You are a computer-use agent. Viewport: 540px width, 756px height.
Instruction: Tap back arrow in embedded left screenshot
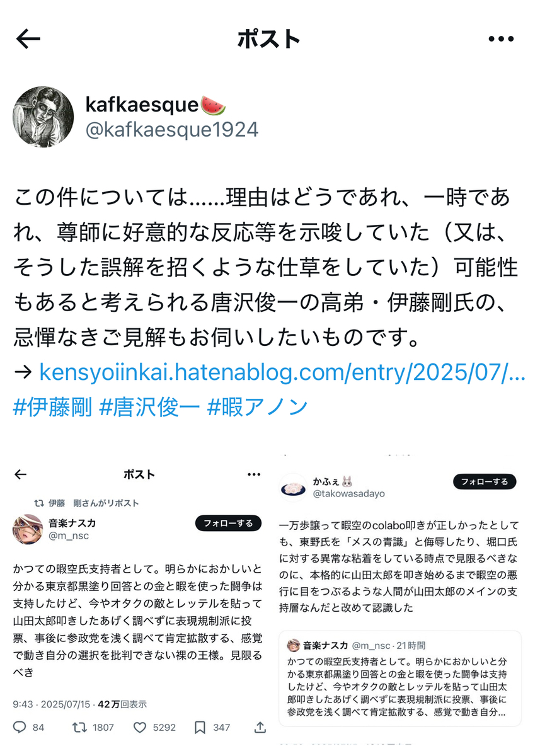point(21,474)
